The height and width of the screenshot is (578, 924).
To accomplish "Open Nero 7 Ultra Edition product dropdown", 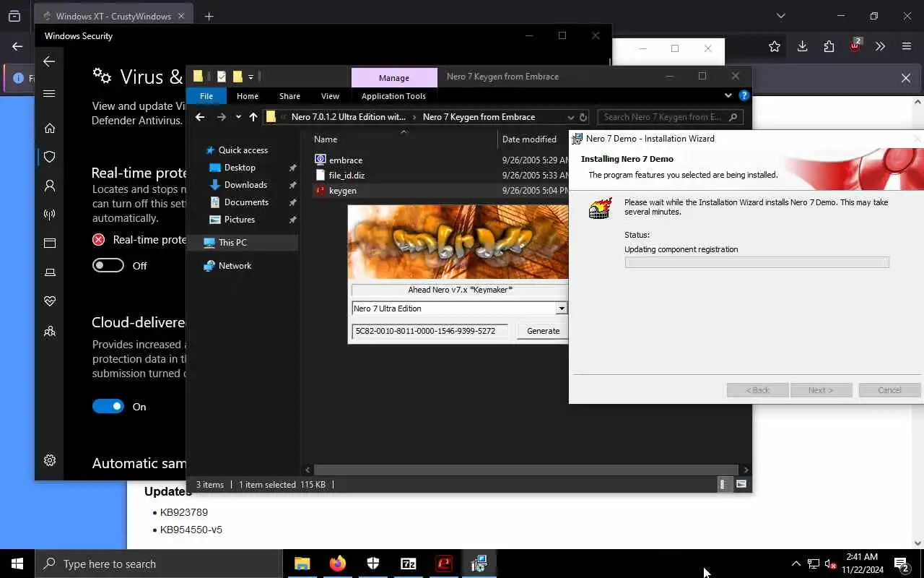I will click(561, 309).
